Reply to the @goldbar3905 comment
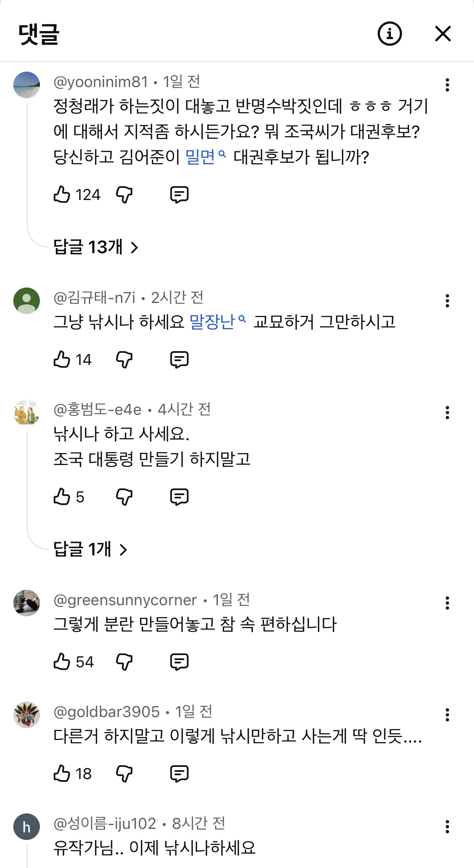 pyautogui.click(x=179, y=774)
